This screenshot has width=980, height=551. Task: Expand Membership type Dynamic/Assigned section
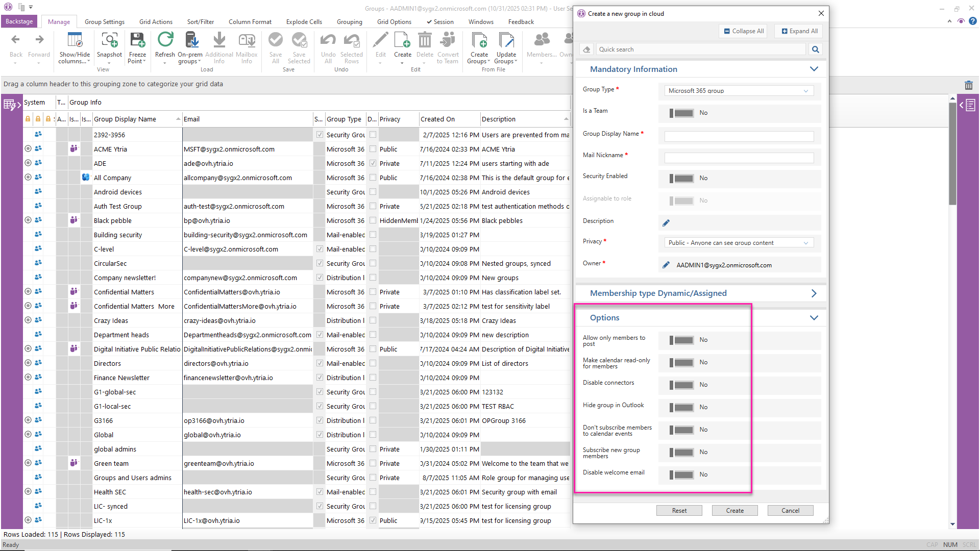pyautogui.click(x=814, y=293)
